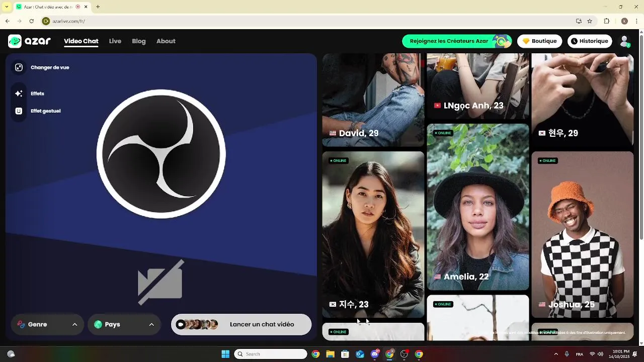Open LNgọc Anh, 23 profile card
Image resolution: width=644 pixels, height=362 pixels.
click(478, 86)
